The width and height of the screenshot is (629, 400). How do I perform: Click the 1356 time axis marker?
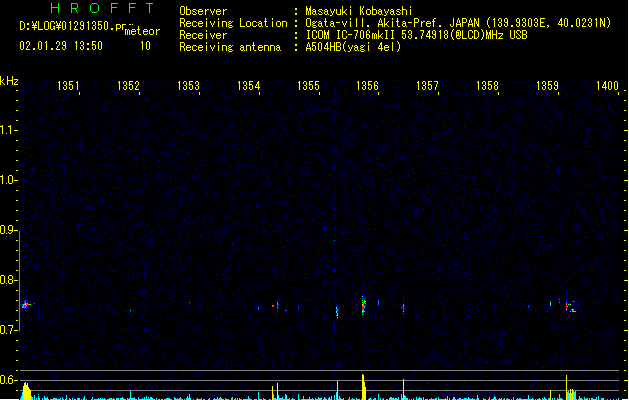tap(367, 86)
